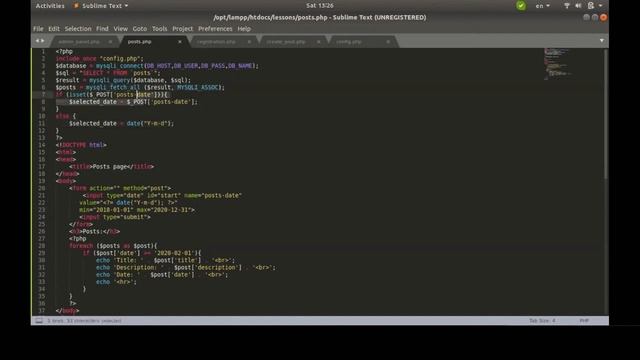Click the closing body tag line
Image resolution: width=640 pixels, height=360 pixels.
(x=67, y=311)
